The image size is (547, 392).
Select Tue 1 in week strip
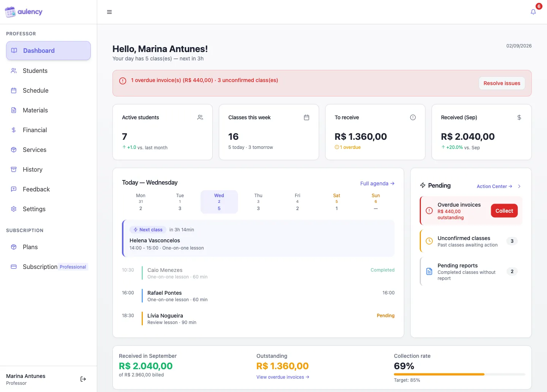coord(180,202)
